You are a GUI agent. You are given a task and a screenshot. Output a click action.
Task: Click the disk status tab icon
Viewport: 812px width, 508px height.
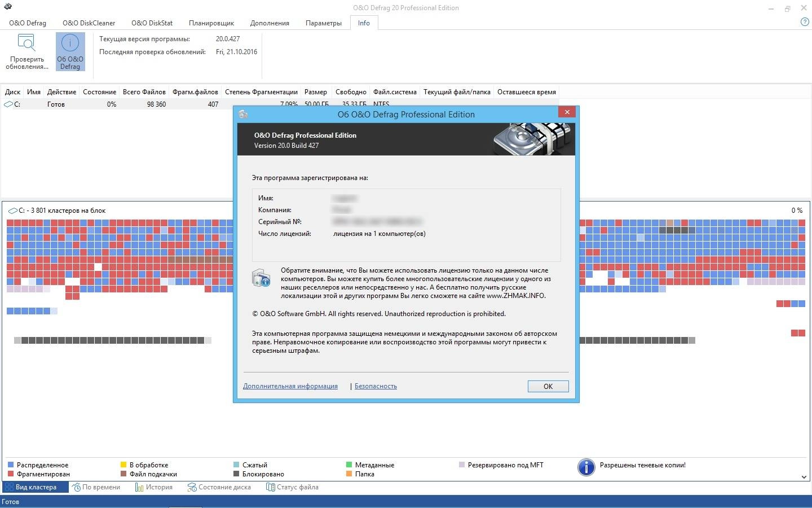tap(192, 487)
